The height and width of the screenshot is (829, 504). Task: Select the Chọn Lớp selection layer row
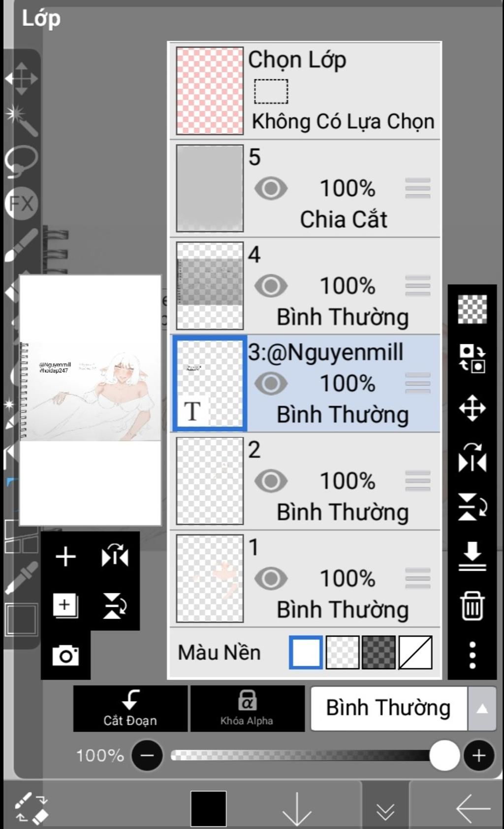305,91
